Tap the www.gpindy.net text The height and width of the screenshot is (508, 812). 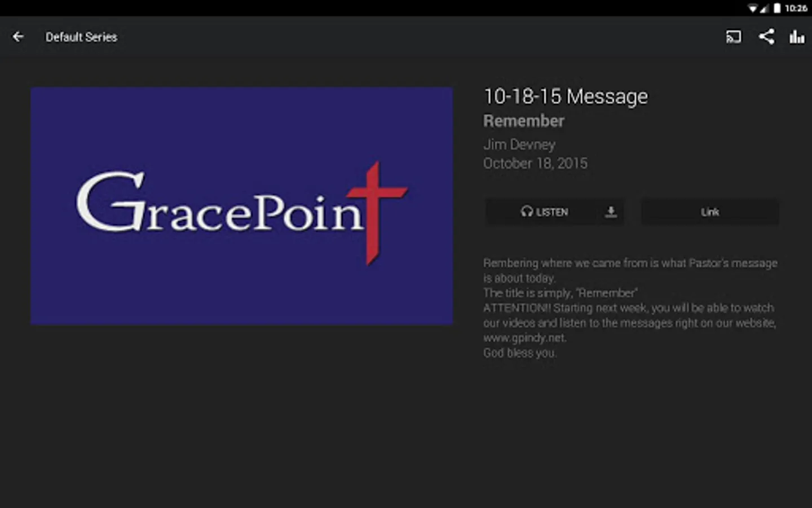click(x=524, y=338)
